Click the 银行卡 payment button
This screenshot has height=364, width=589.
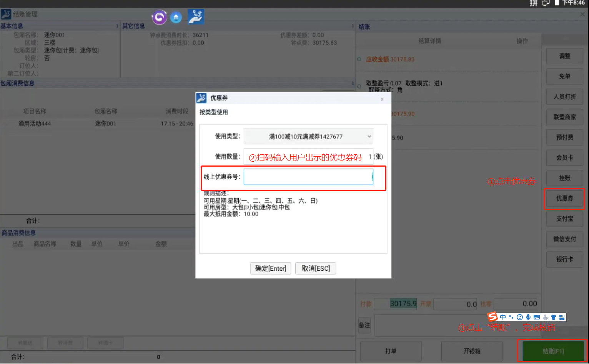(x=565, y=260)
